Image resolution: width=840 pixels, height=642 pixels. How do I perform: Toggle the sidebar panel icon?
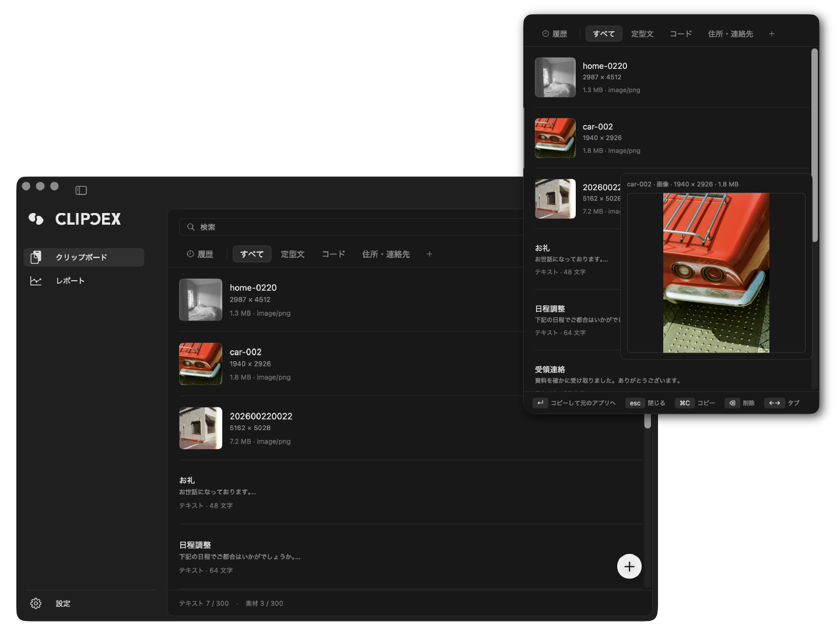click(81, 190)
